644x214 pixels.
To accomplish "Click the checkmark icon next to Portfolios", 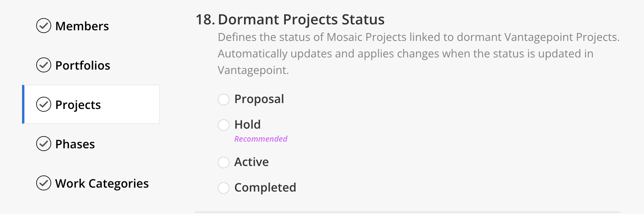I will point(44,65).
